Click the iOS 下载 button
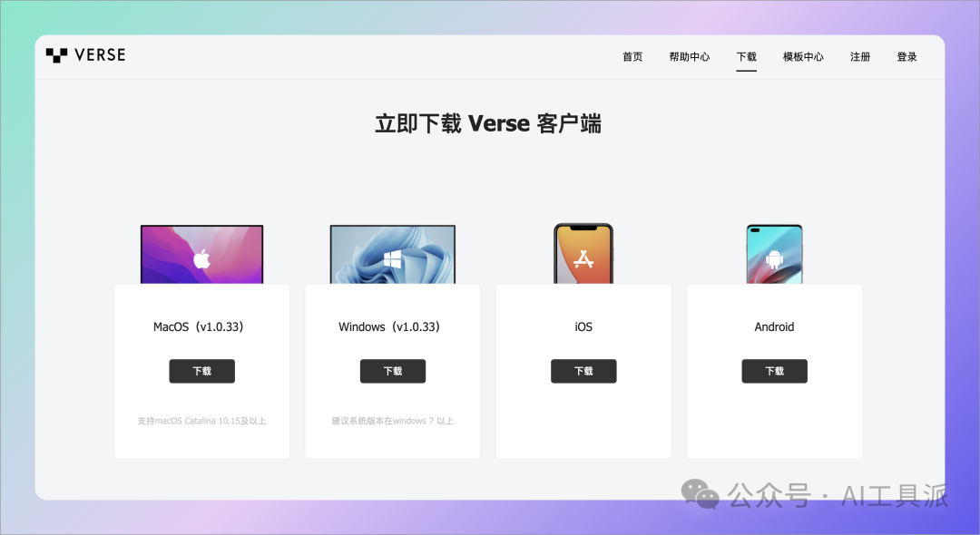 pos(583,371)
